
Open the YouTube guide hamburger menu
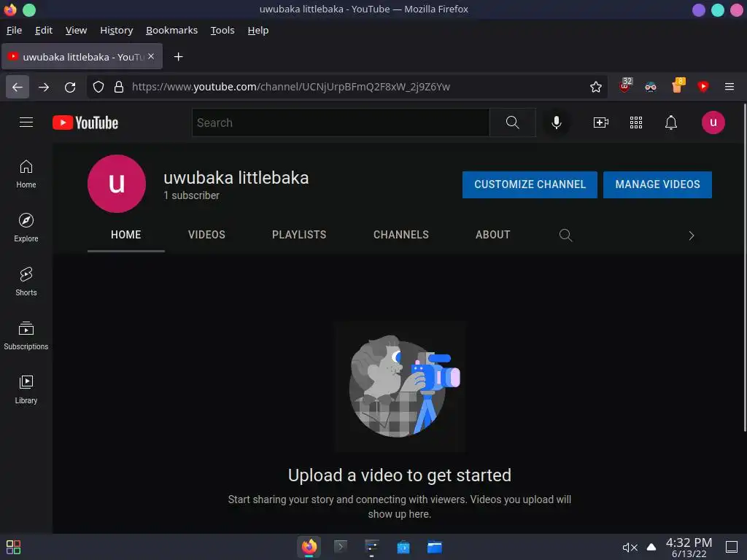tap(26, 122)
